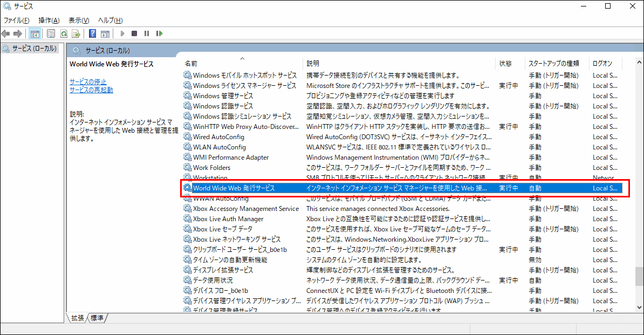Maximize the サービス window
This screenshot has height=335, width=644.
pos(608,6)
